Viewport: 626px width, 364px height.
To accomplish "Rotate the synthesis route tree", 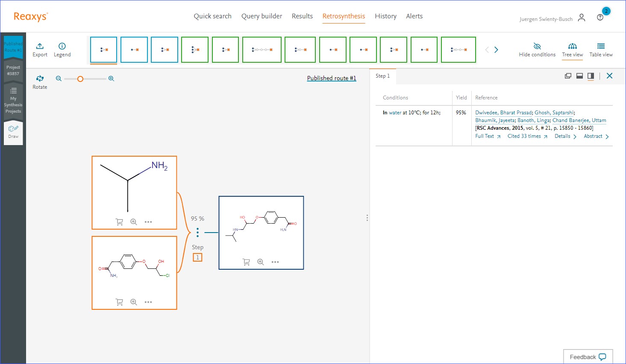I will (x=40, y=79).
